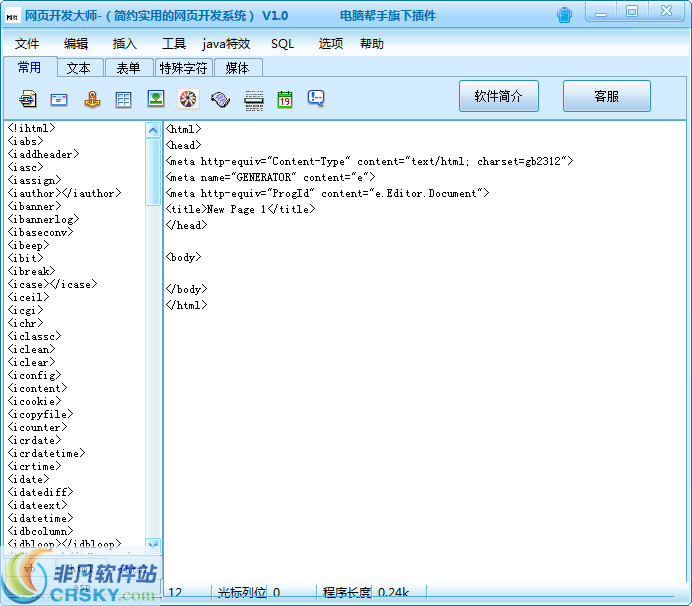This screenshot has height=606, width=692.
Task: Select <iconfig> in the tag list
Action: pyautogui.click(x=34, y=376)
